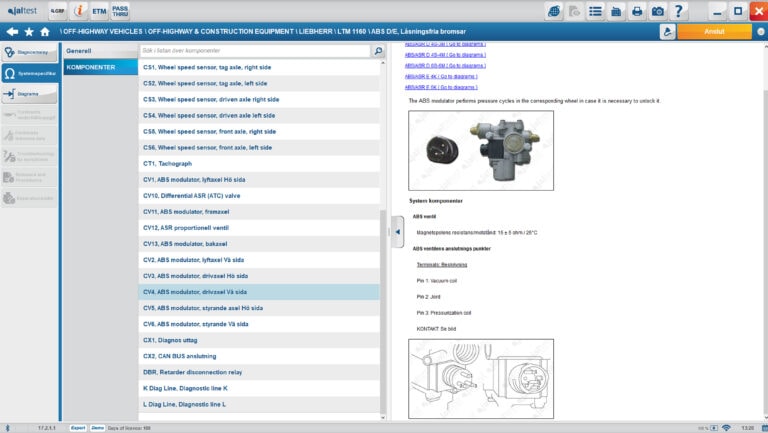
Task: Select CS5 wheel speed sensor front axle right
Action: [259, 131]
